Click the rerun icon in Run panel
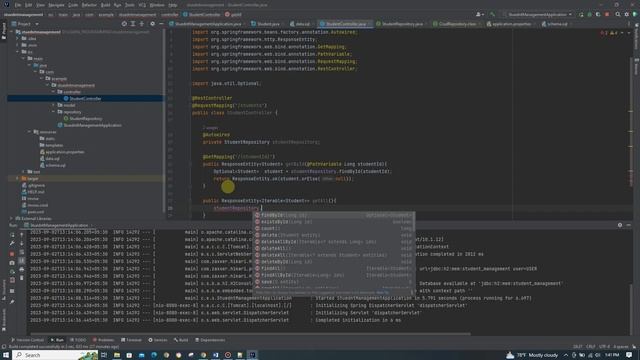The image size is (640, 360). coord(12,235)
